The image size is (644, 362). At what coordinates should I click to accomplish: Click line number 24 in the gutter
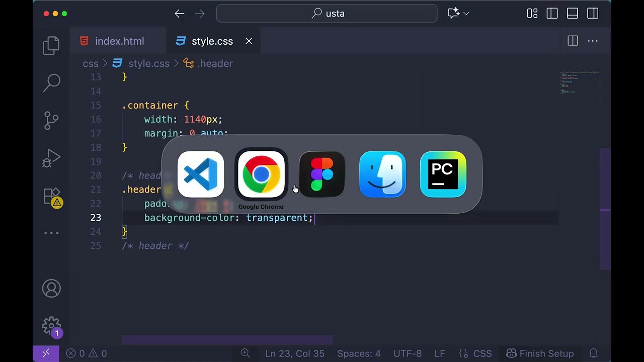point(96,232)
